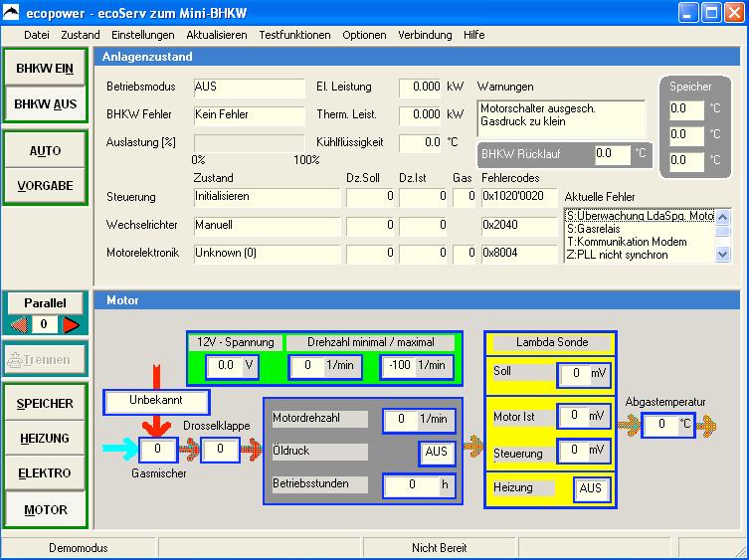The height and width of the screenshot is (560, 749).
Task: Click Fehlercode field 0x8004
Action: tap(519, 254)
